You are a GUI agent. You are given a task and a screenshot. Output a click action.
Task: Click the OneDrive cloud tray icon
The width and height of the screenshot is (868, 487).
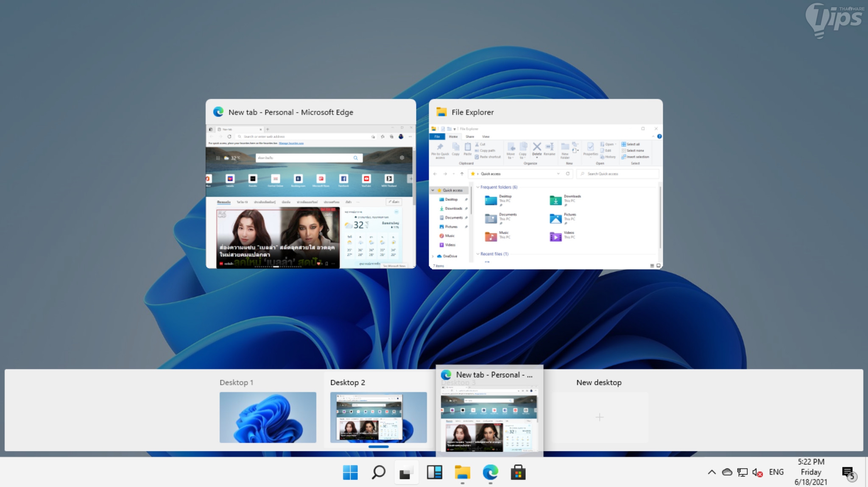click(727, 472)
